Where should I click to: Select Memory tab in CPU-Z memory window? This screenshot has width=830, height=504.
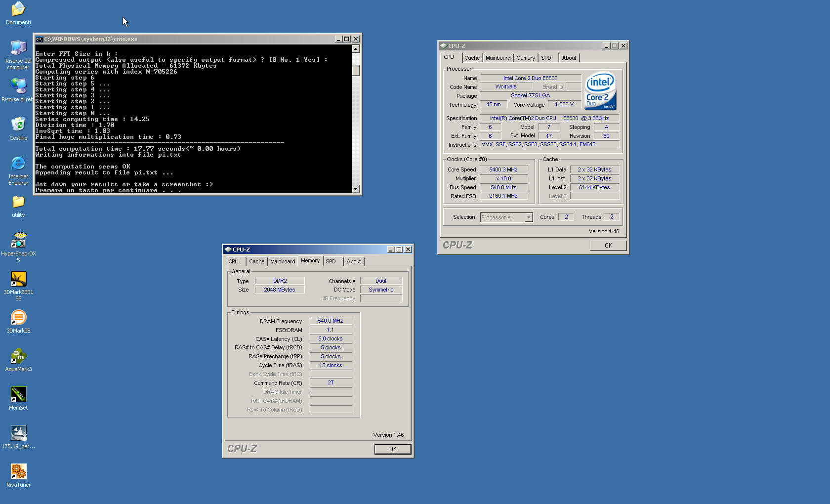310,260
